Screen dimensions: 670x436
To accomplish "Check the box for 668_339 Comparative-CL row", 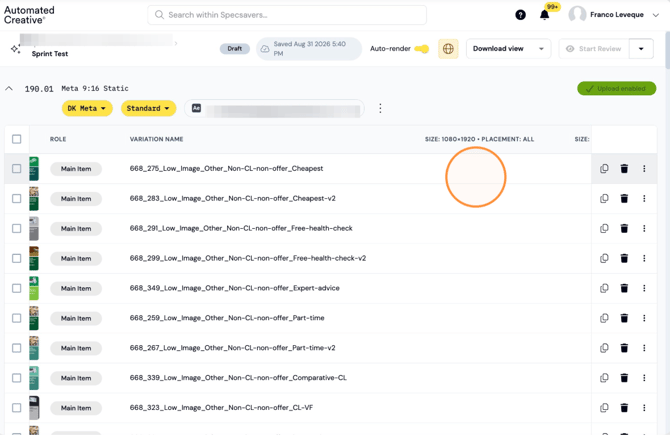I will click(17, 378).
